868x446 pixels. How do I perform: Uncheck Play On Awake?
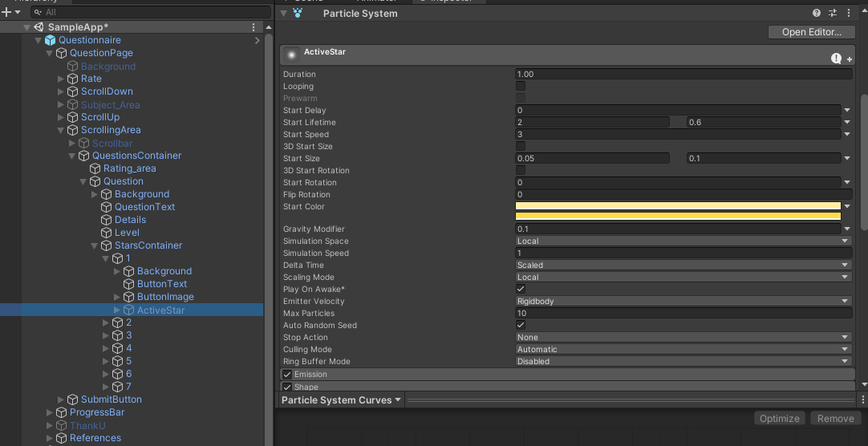[x=521, y=289]
